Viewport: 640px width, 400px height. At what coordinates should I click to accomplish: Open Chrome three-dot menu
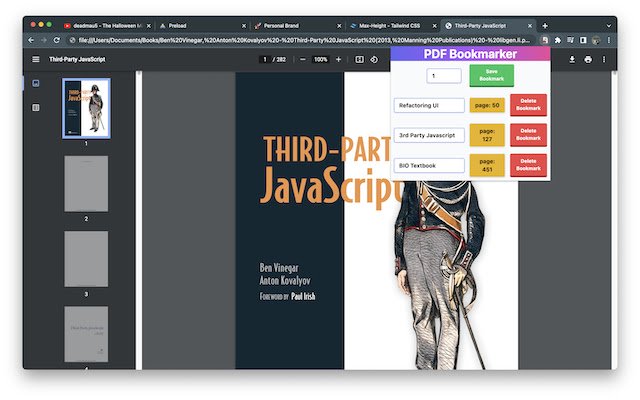pyautogui.click(x=609, y=40)
